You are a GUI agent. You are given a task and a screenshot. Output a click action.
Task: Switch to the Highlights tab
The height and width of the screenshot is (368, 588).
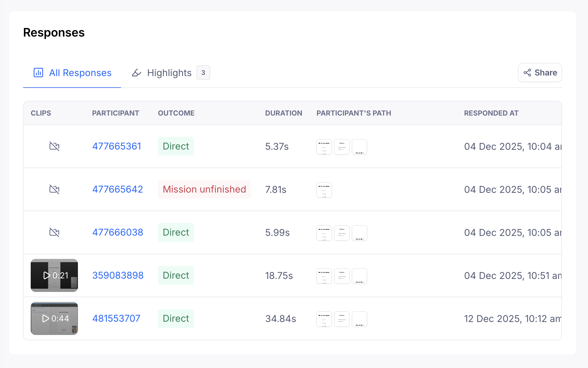pyautogui.click(x=169, y=73)
